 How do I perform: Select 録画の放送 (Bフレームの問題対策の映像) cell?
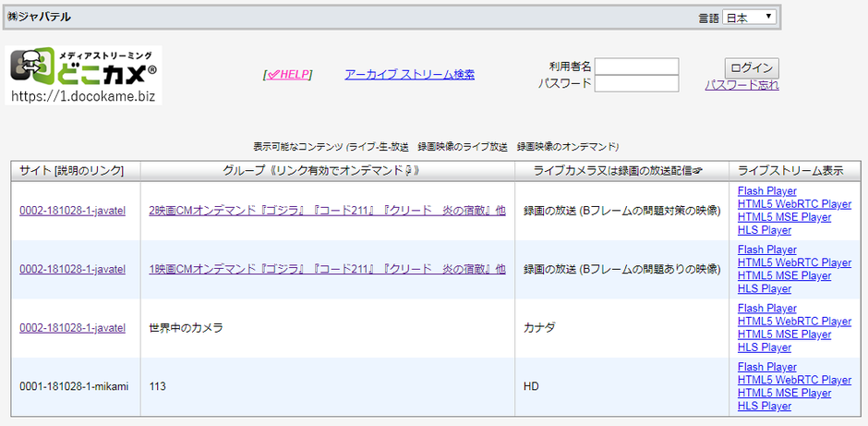click(621, 211)
